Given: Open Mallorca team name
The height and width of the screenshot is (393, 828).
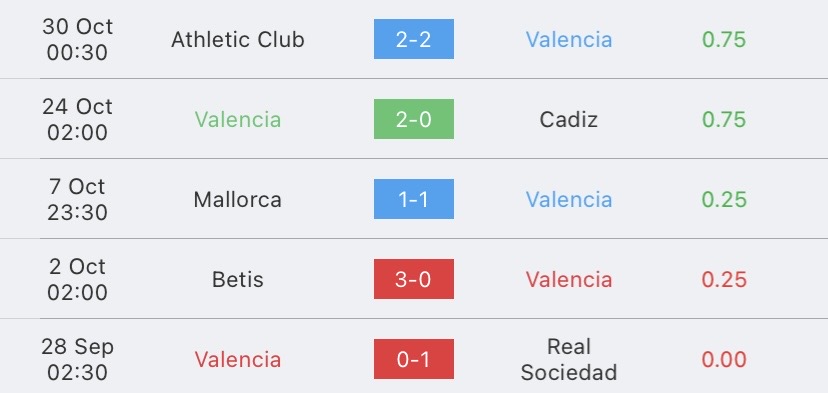Looking at the screenshot, I should point(238,200).
